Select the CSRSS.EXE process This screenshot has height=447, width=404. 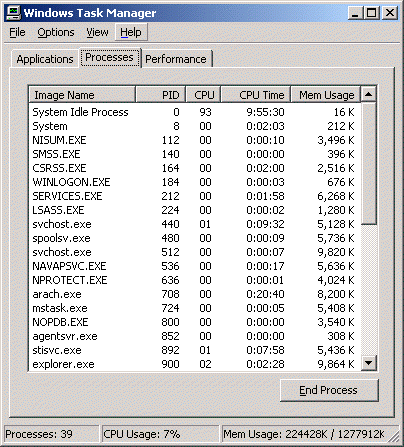click(x=195, y=168)
